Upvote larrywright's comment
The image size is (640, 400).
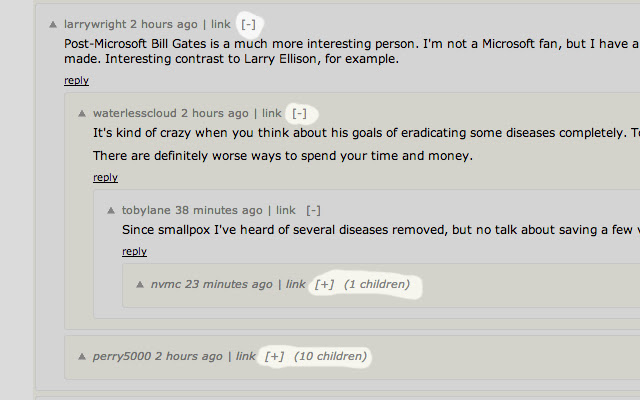53,24
